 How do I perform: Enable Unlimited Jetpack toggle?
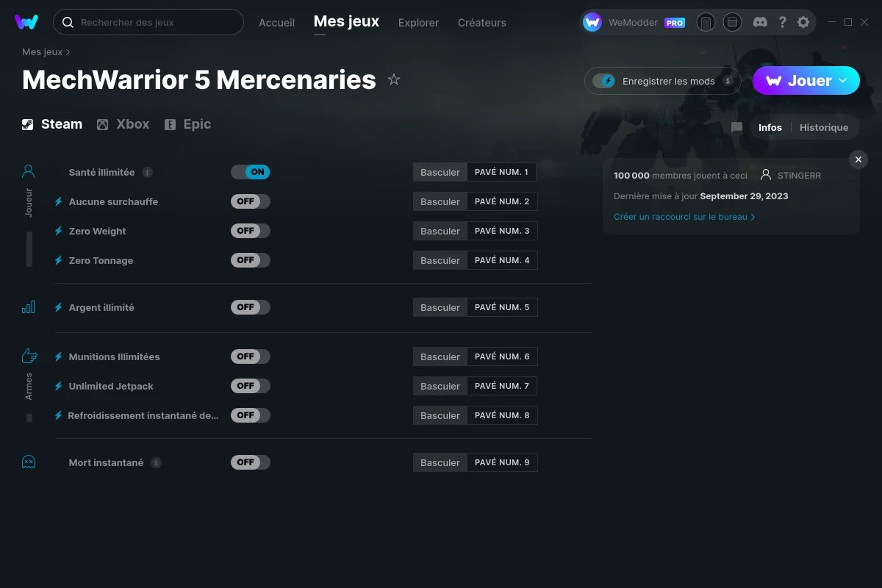[x=251, y=386]
